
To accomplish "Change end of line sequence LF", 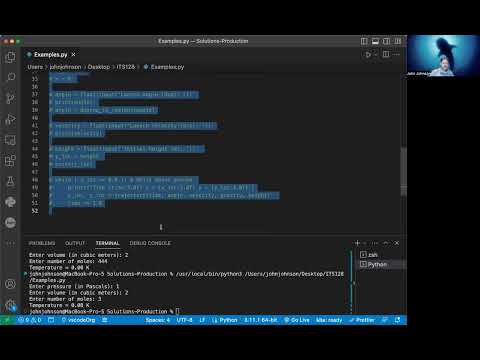I will (202, 320).
